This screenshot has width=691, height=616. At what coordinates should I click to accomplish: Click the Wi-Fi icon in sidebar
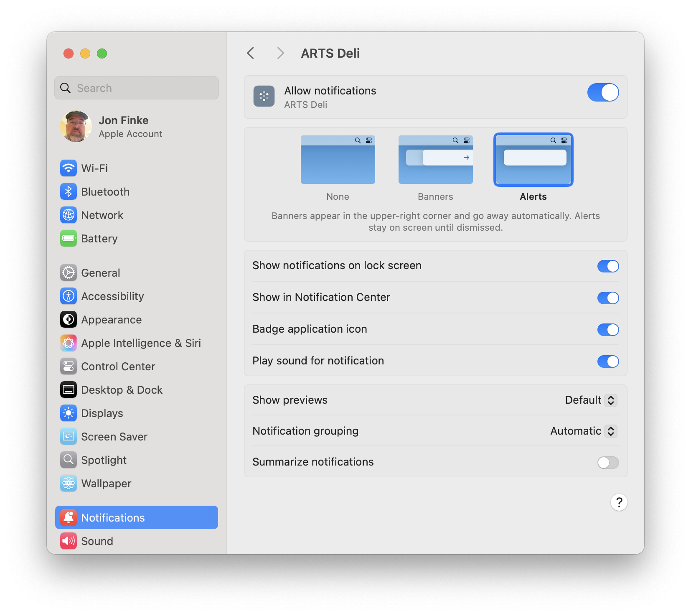69,168
